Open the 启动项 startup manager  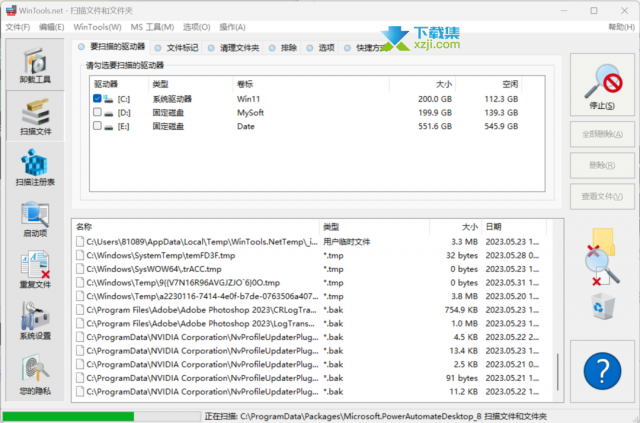click(x=35, y=219)
